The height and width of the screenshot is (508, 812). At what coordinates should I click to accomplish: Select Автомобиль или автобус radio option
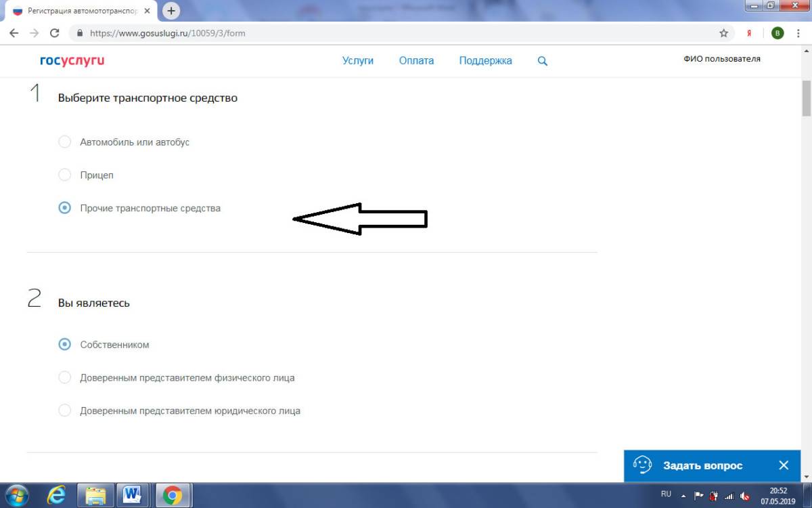click(64, 142)
